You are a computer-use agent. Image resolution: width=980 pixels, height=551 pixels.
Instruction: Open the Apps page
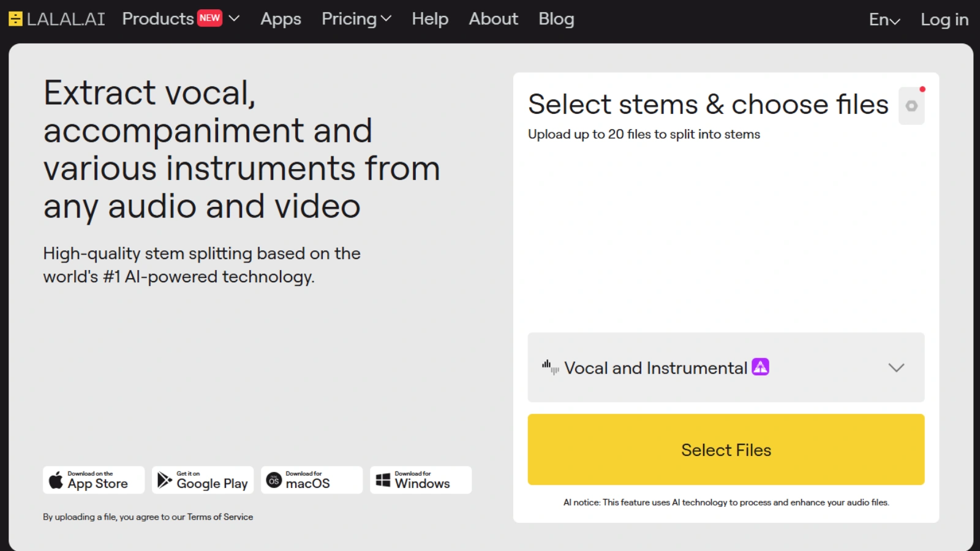point(281,19)
